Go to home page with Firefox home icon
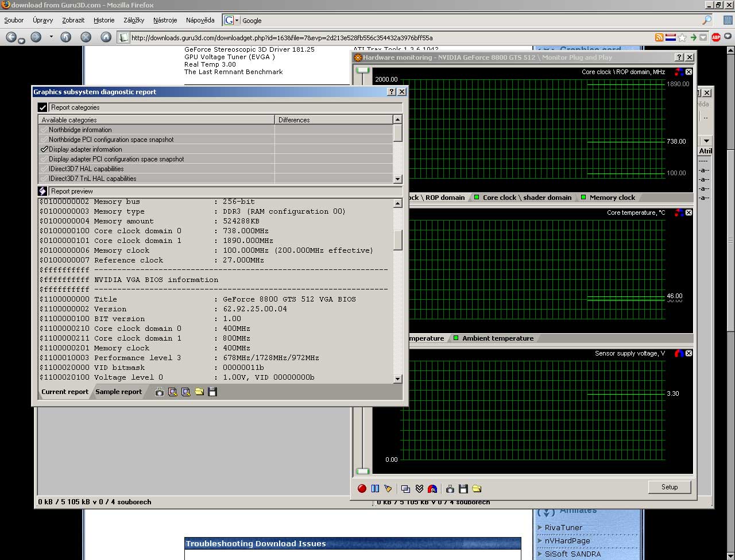The width and height of the screenshot is (735, 560). tap(106, 37)
